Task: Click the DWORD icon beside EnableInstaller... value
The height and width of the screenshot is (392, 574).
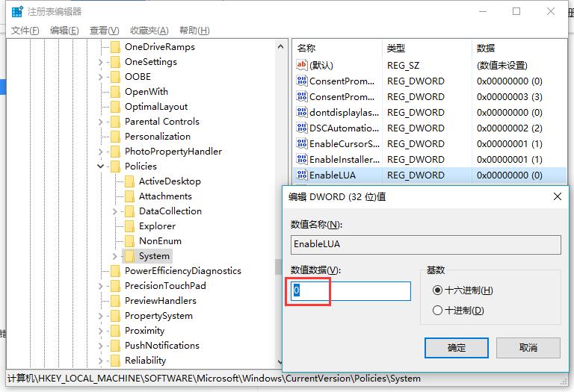Action: (x=302, y=159)
